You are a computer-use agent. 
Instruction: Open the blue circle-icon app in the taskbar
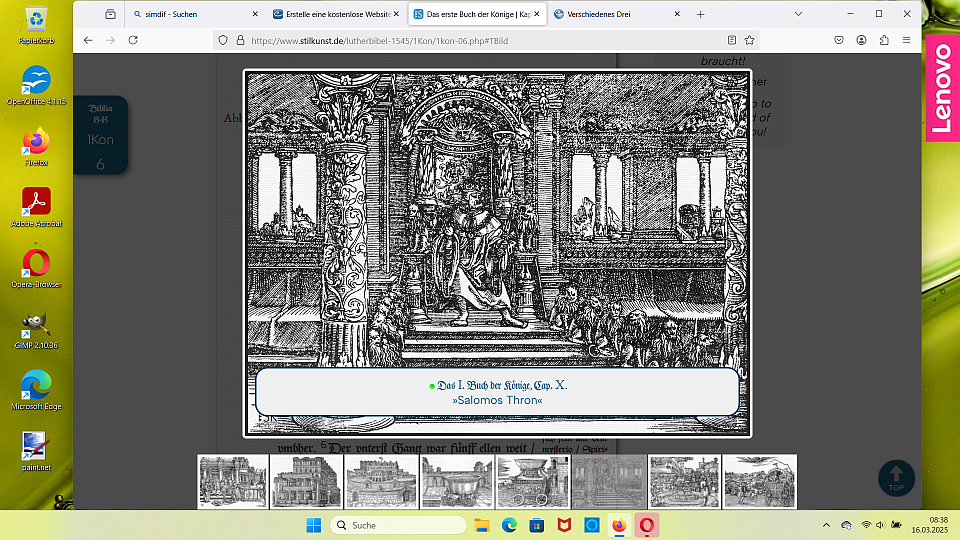[591, 525]
